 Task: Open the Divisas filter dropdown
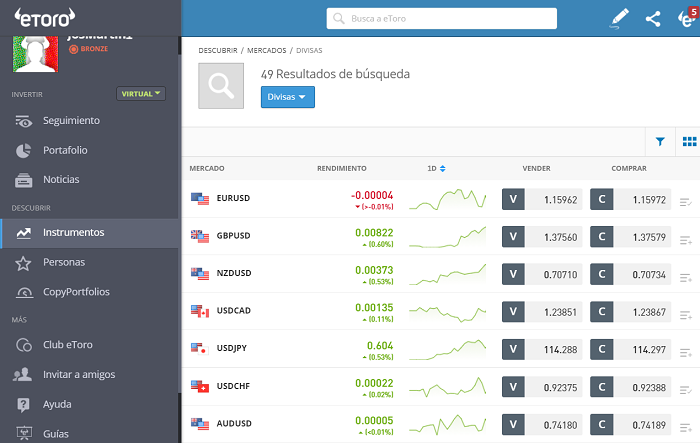(288, 97)
